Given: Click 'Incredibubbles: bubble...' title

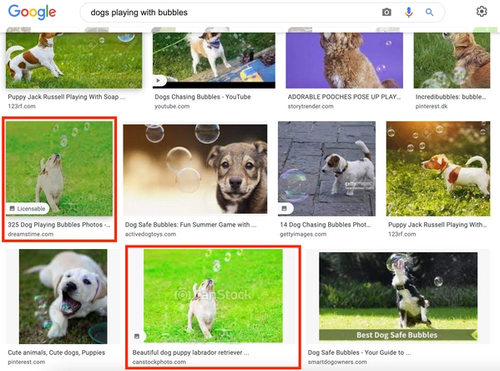Looking at the screenshot, I should pos(451,97).
